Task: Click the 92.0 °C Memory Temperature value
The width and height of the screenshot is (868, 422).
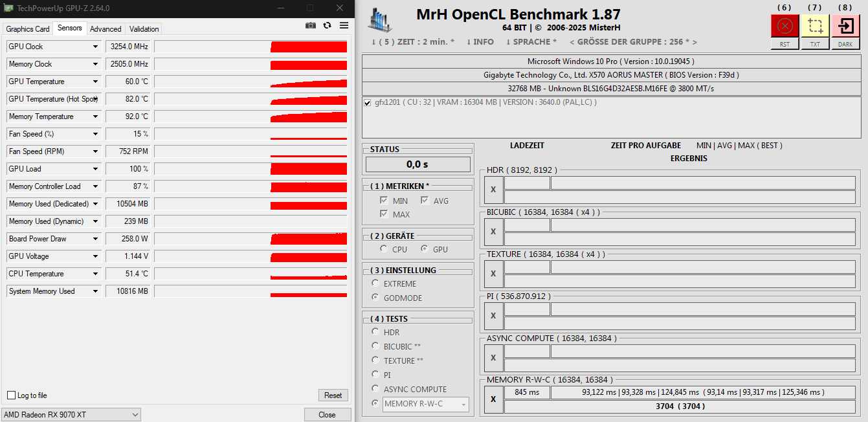Action: pos(128,117)
